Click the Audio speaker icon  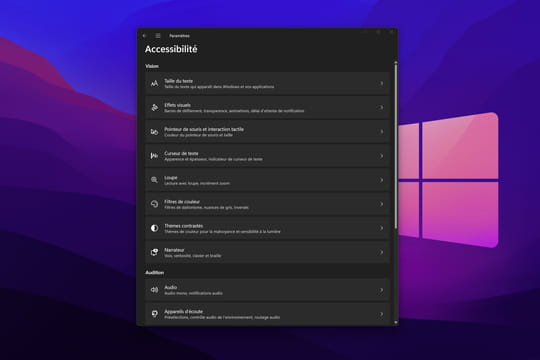click(154, 290)
